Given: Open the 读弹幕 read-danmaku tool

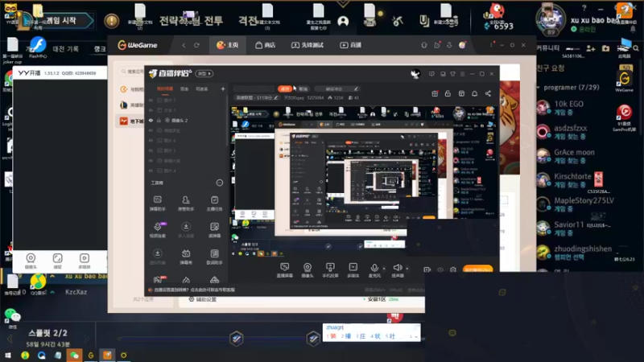Looking at the screenshot, I should coord(214,230).
